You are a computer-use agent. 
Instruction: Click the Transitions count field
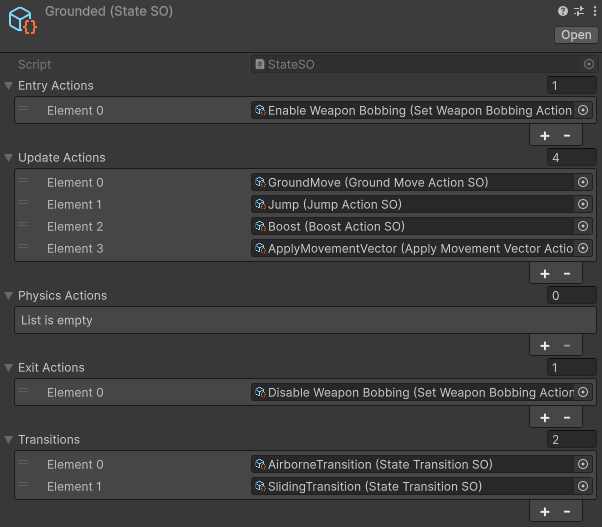click(x=571, y=440)
